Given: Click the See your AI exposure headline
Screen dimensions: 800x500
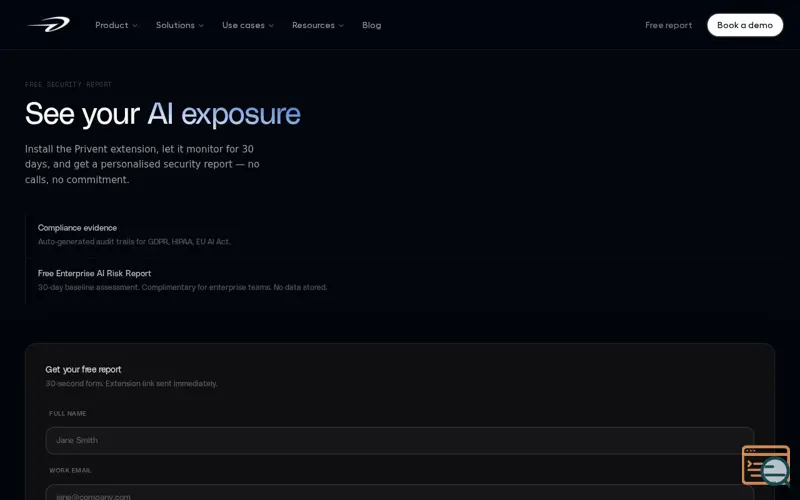Looking at the screenshot, I should (163, 113).
